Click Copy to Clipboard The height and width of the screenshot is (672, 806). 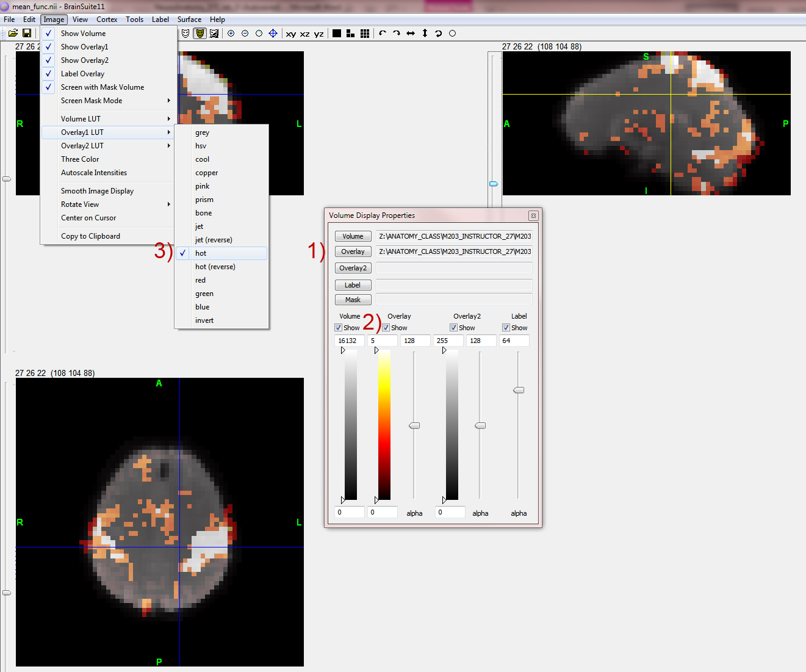(109, 236)
